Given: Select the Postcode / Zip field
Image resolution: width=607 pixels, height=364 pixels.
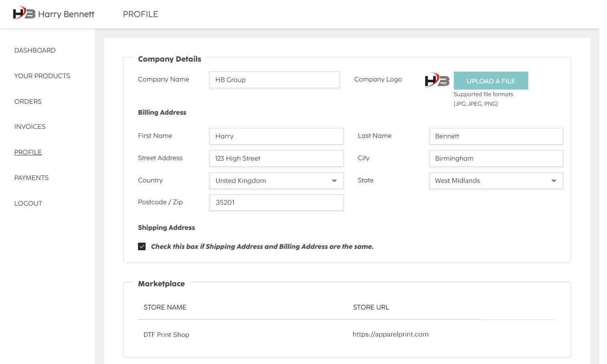Looking at the screenshot, I should tap(276, 202).
